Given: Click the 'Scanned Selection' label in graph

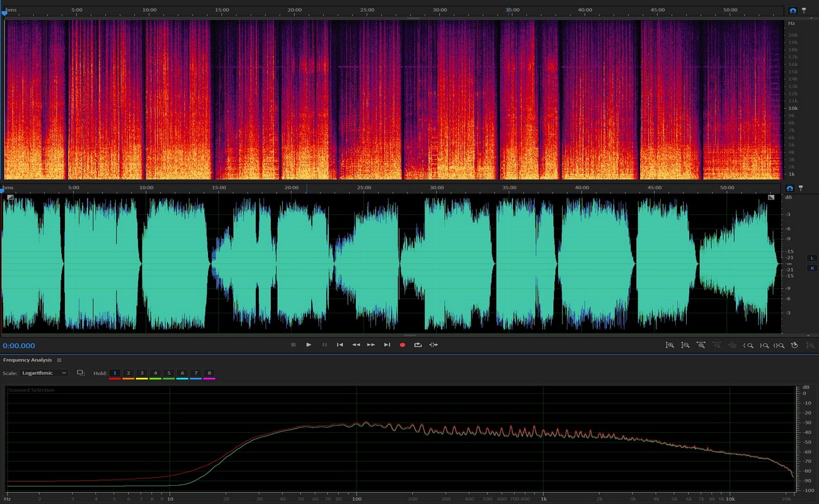Looking at the screenshot, I should (31, 390).
